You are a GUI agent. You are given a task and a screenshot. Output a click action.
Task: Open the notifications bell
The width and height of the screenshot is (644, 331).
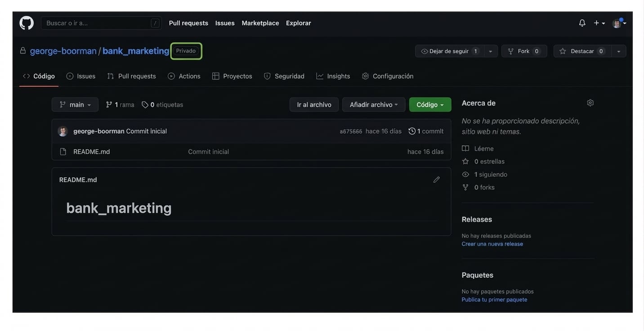[x=582, y=23]
